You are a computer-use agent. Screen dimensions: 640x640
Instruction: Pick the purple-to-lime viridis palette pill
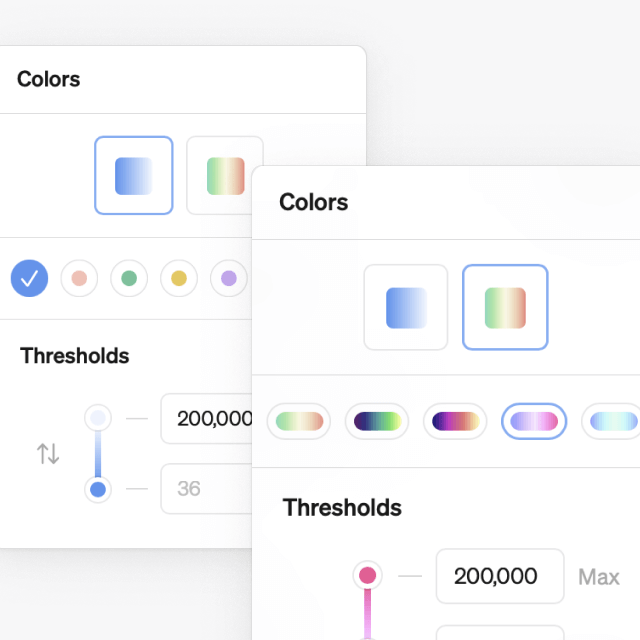(x=377, y=421)
